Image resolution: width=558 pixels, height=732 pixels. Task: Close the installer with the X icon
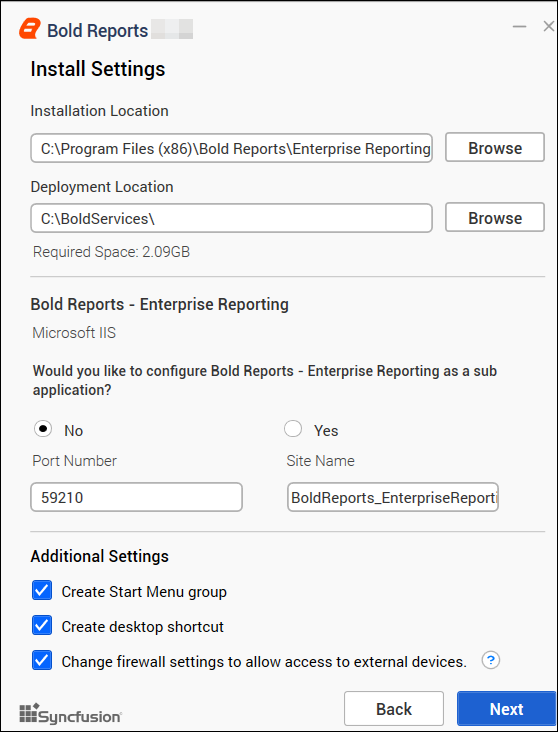pyautogui.click(x=549, y=27)
